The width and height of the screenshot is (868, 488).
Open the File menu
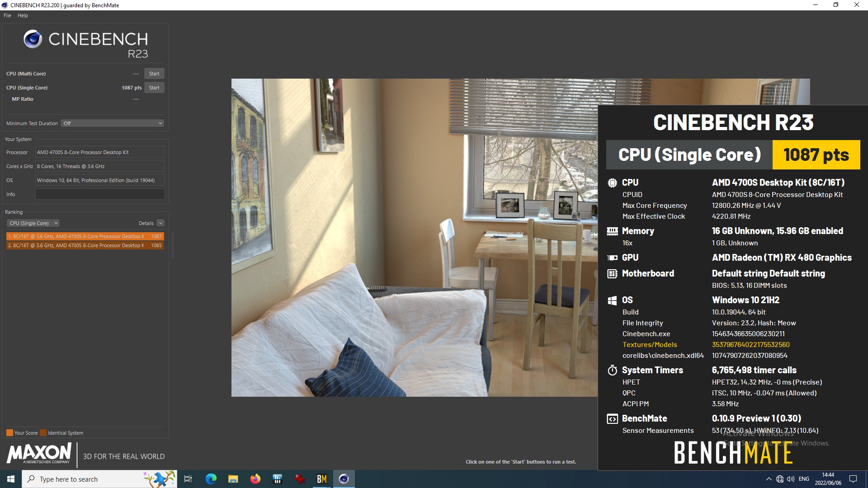(7, 15)
